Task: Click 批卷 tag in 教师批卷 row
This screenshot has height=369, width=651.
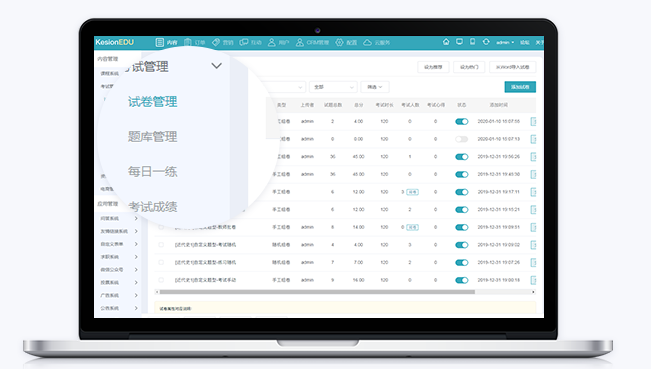Action: coord(413,227)
